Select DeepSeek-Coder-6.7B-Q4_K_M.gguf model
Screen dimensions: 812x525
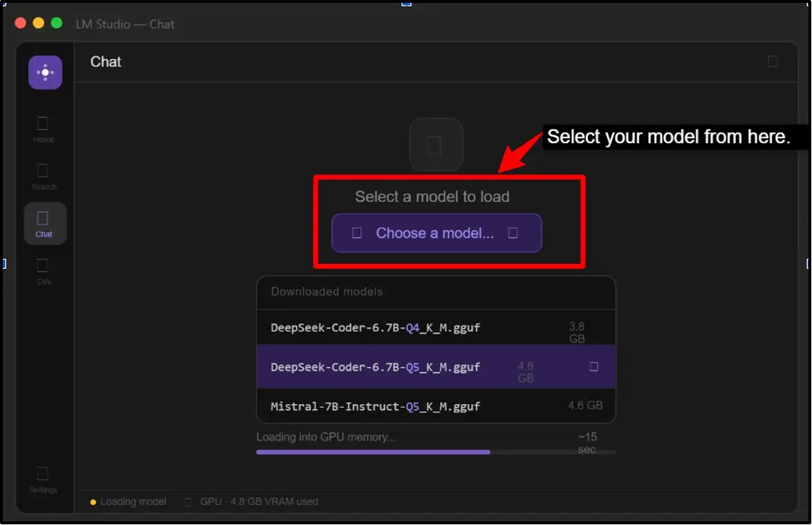(436, 327)
